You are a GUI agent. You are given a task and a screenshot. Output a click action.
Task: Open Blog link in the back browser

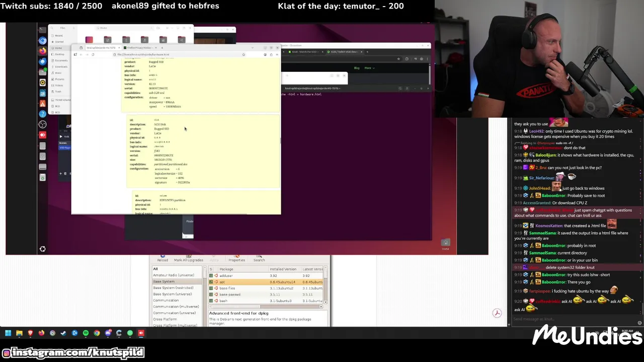tap(357, 68)
